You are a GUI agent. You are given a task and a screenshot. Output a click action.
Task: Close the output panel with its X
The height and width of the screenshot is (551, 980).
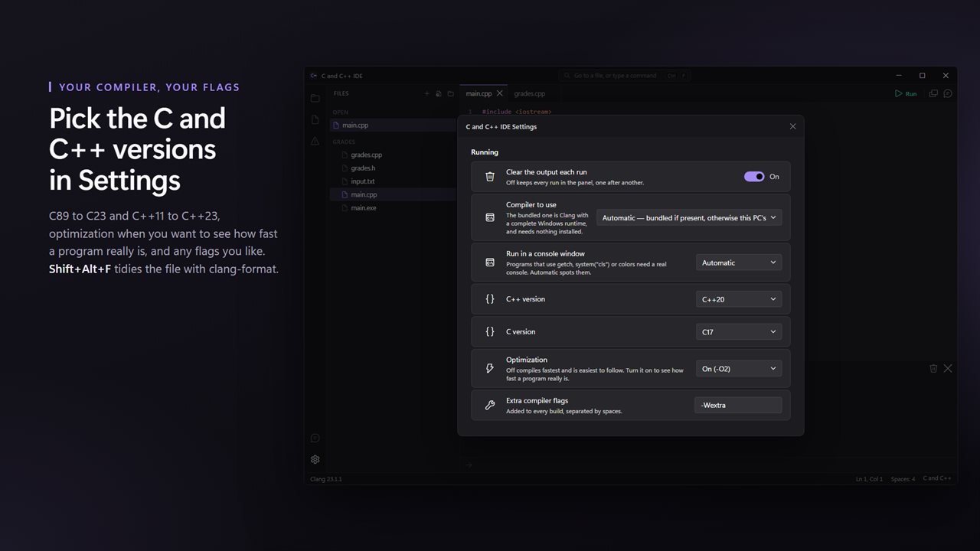(948, 368)
